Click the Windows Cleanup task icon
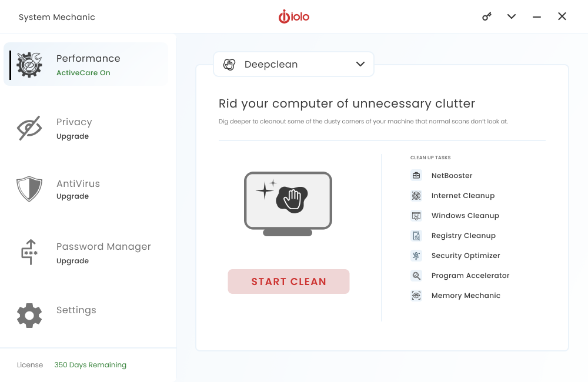 416,216
